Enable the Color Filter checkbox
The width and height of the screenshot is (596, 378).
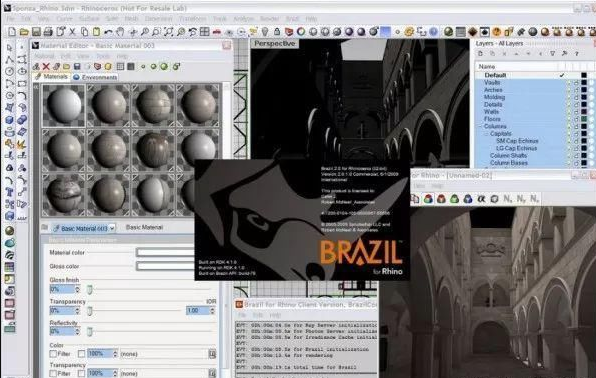(53, 354)
